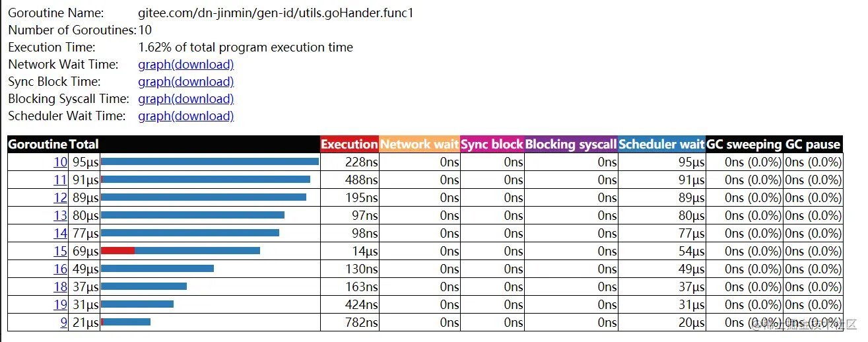The image size is (868, 342).
Task: Open goroutine 13 link
Action: tap(60, 215)
